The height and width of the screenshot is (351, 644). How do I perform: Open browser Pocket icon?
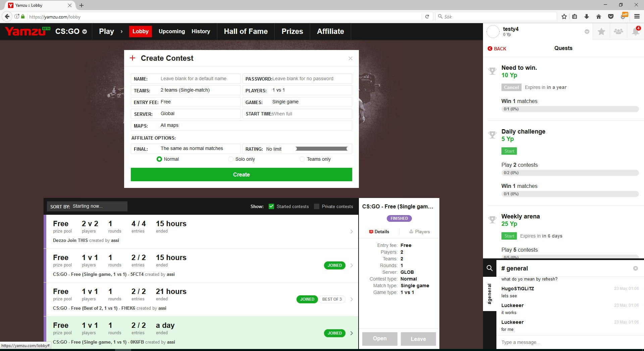point(611,16)
